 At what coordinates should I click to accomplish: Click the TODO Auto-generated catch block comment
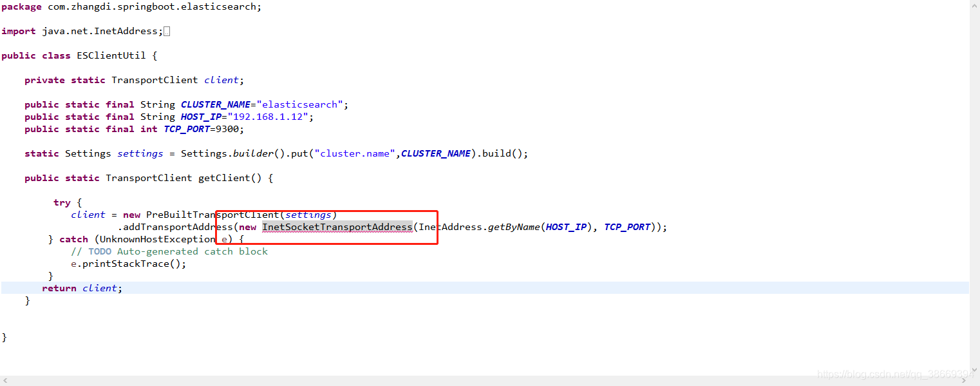tap(169, 252)
